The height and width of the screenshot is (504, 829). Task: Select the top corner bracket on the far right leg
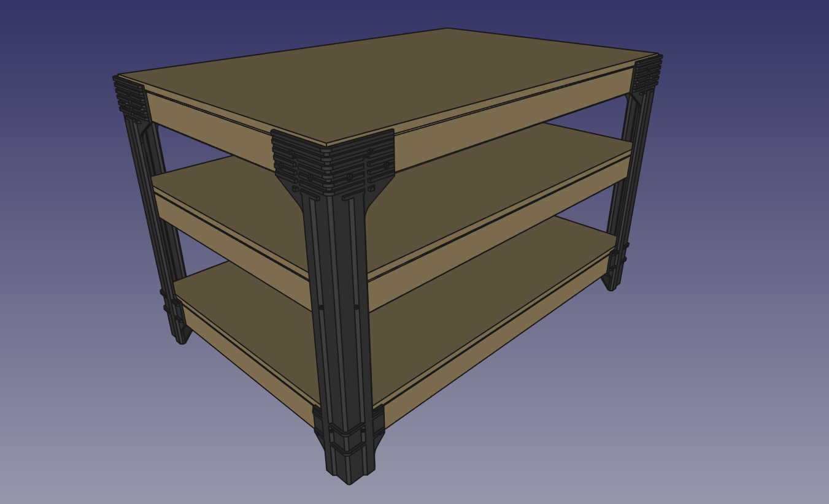pos(646,74)
